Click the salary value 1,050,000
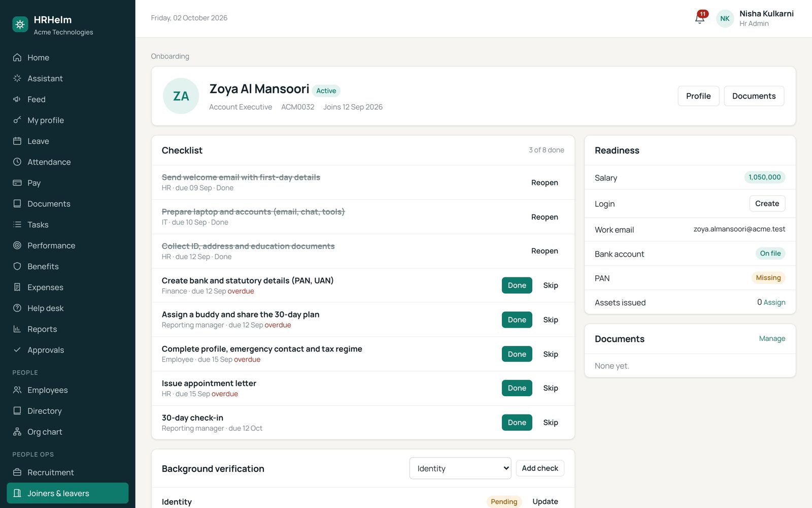The image size is (812, 508). (764, 177)
